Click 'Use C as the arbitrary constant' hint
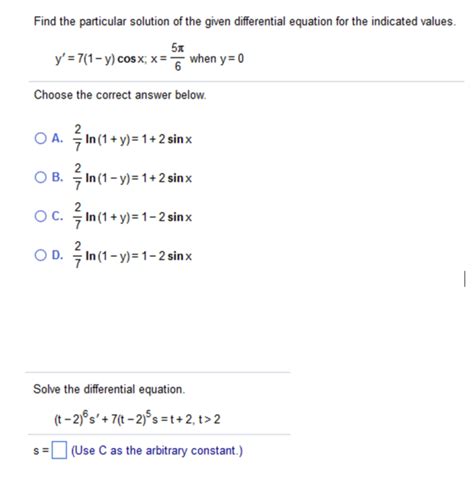Viewport: 474px width, 488px height. click(x=157, y=451)
